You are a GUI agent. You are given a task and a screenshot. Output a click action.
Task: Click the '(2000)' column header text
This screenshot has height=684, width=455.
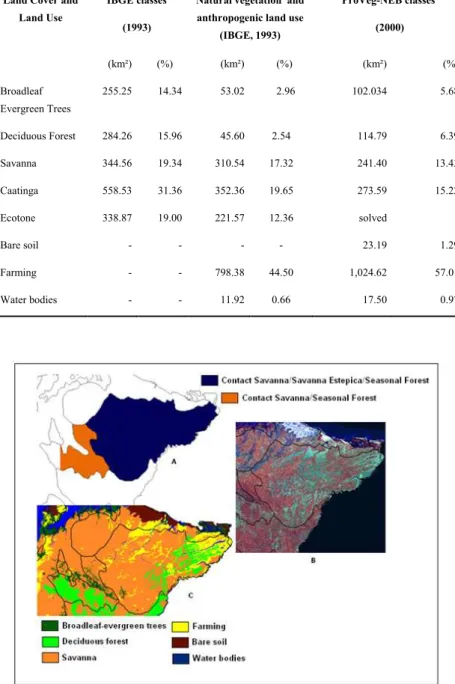[390, 28]
